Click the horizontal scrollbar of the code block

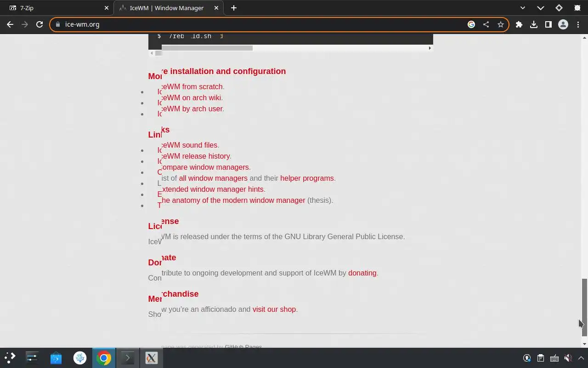point(207,48)
